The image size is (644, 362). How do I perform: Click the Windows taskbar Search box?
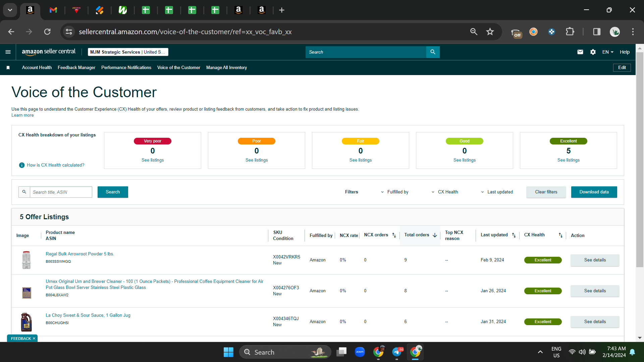tap(285, 352)
